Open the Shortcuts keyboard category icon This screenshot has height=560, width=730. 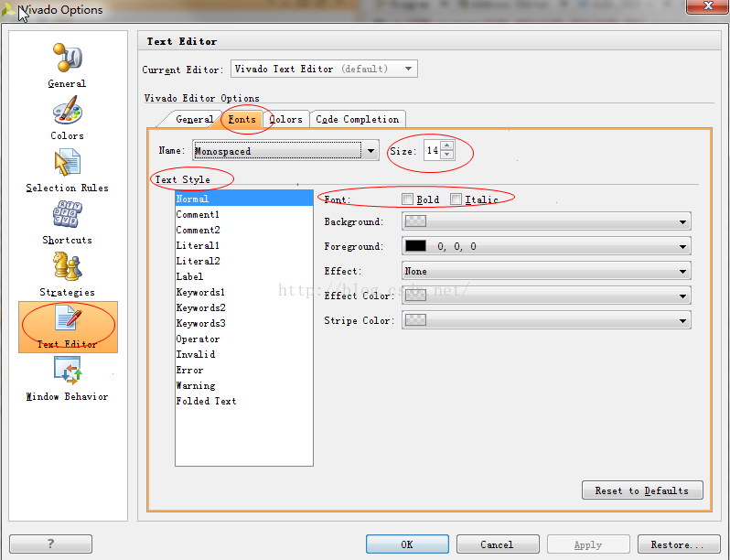click(x=67, y=214)
